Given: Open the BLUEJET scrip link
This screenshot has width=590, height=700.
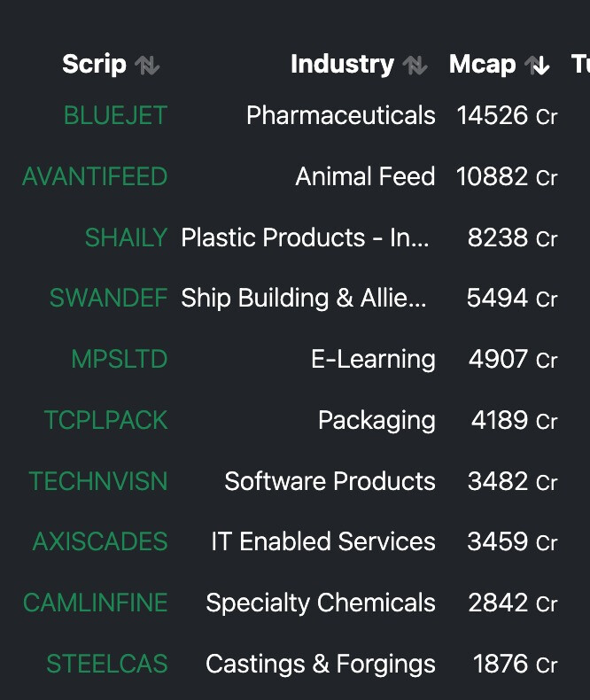Looking at the screenshot, I should (x=115, y=115).
